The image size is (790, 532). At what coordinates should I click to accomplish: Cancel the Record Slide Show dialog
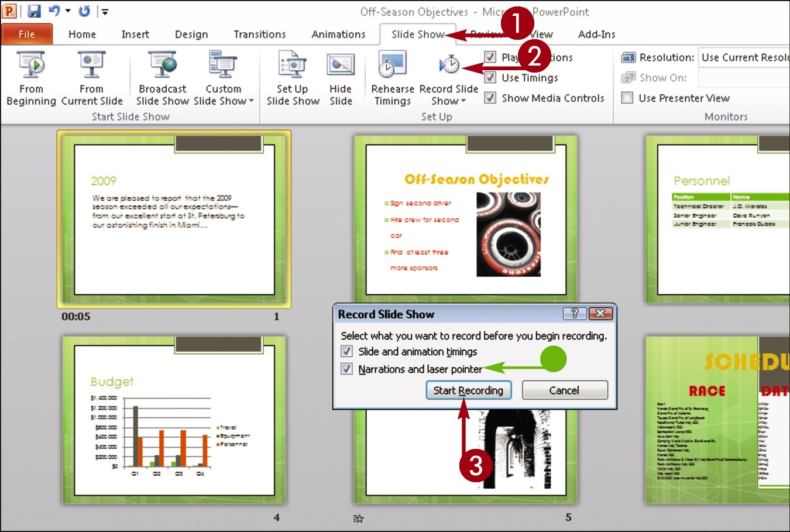pos(564,390)
